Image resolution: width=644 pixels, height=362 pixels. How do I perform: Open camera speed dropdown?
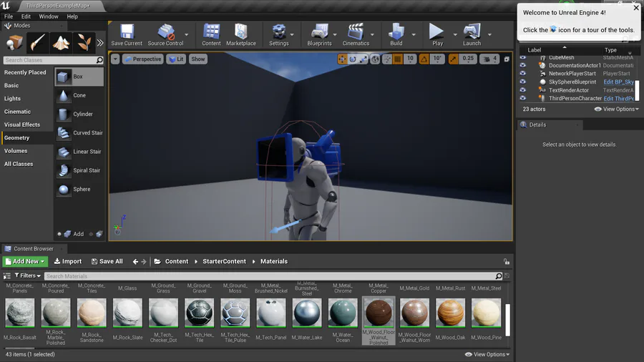pos(489,59)
